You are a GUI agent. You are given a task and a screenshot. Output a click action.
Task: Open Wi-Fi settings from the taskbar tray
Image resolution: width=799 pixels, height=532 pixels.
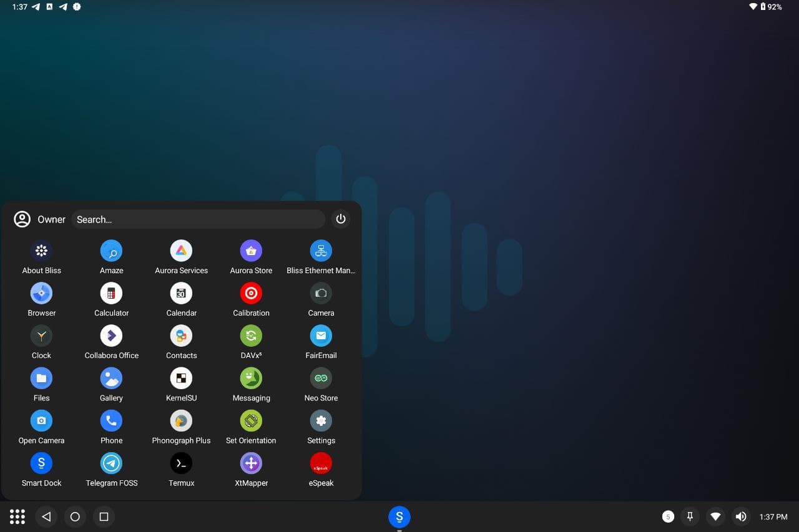click(715, 516)
